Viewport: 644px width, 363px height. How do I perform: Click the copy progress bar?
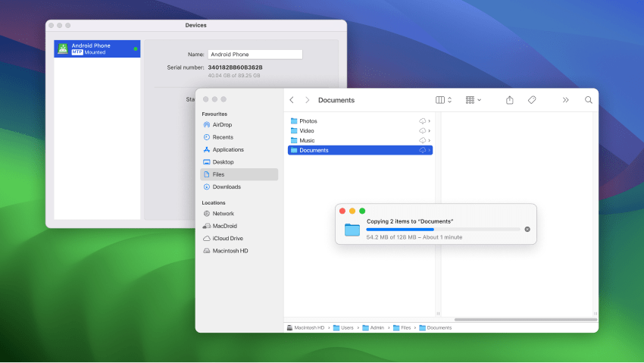point(443,229)
